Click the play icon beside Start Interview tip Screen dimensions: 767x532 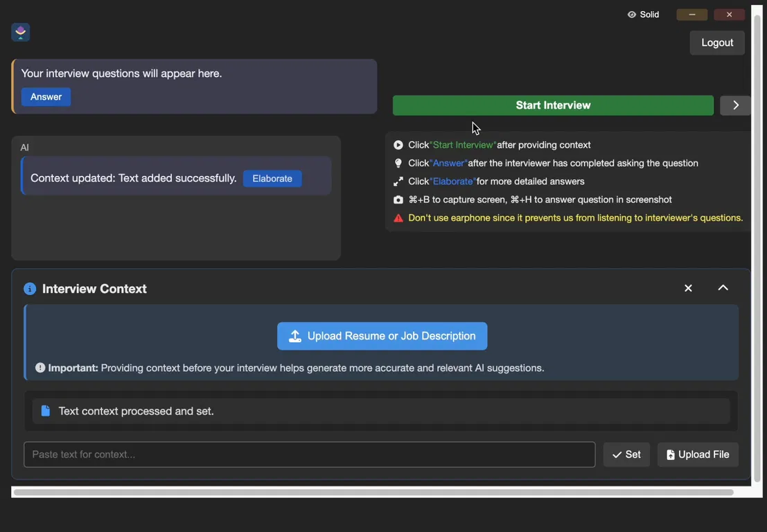click(398, 145)
